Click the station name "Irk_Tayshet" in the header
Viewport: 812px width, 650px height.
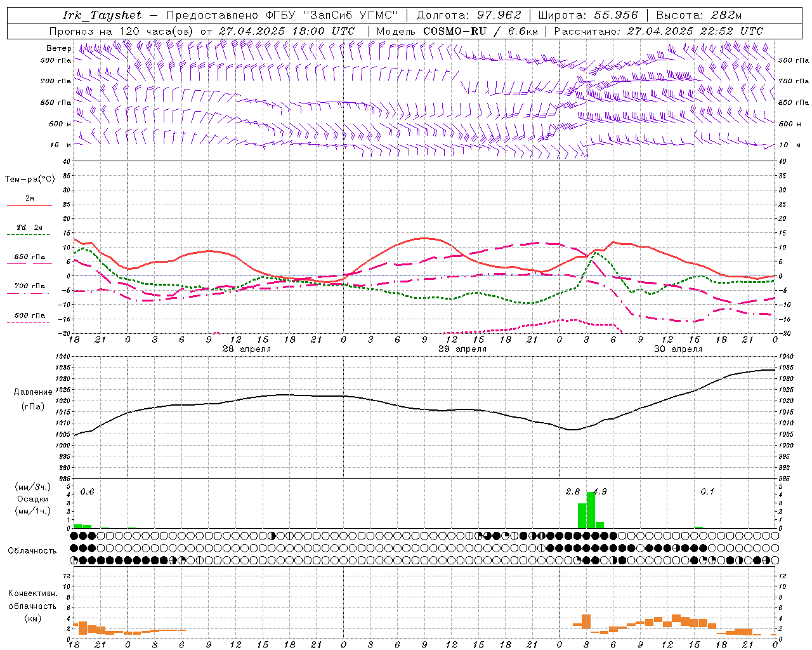pyautogui.click(x=102, y=15)
